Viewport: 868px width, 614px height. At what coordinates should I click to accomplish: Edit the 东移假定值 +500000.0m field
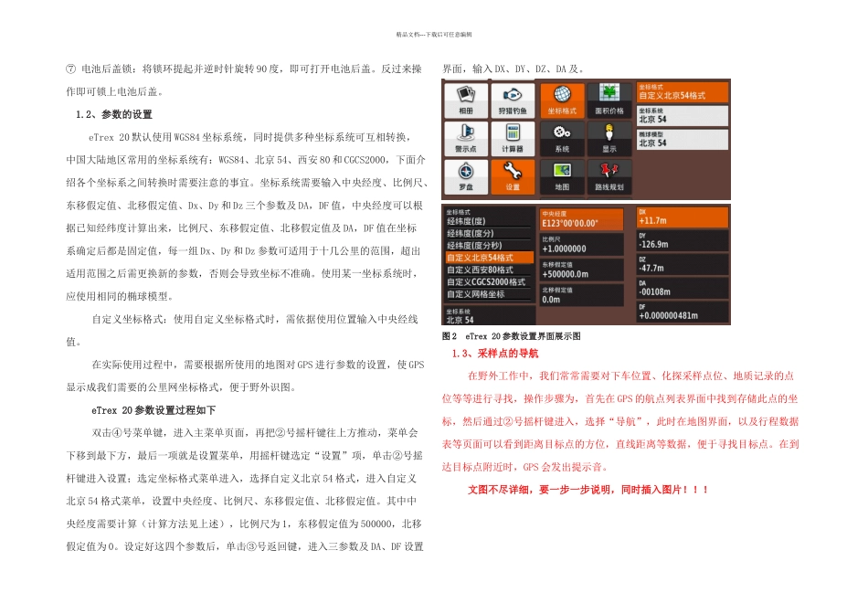pos(581,270)
